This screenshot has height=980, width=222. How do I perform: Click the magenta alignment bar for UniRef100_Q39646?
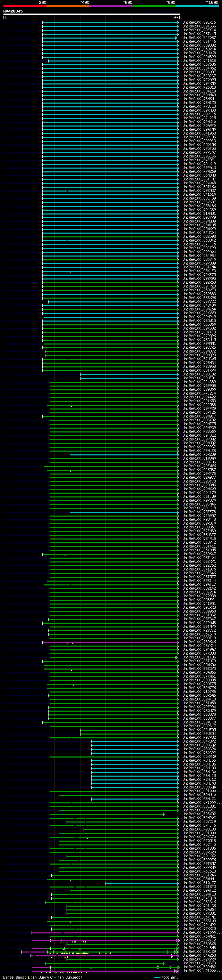coord(110,642)
